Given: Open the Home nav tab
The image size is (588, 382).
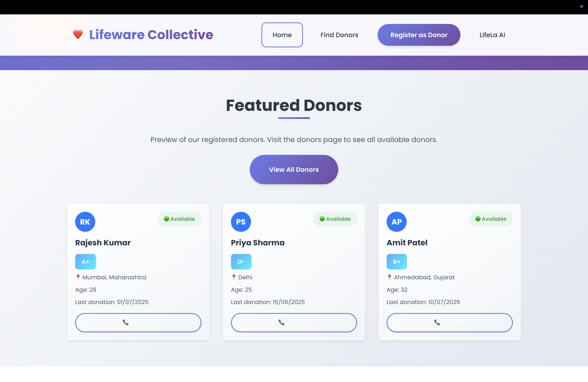Looking at the screenshot, I should click(x=282, y=35).
